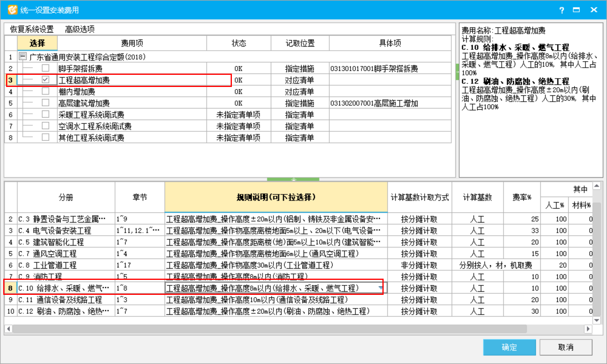Select C.11 通信设备及线路工程 row
The image size is (607, 364).
click(60, 300)
